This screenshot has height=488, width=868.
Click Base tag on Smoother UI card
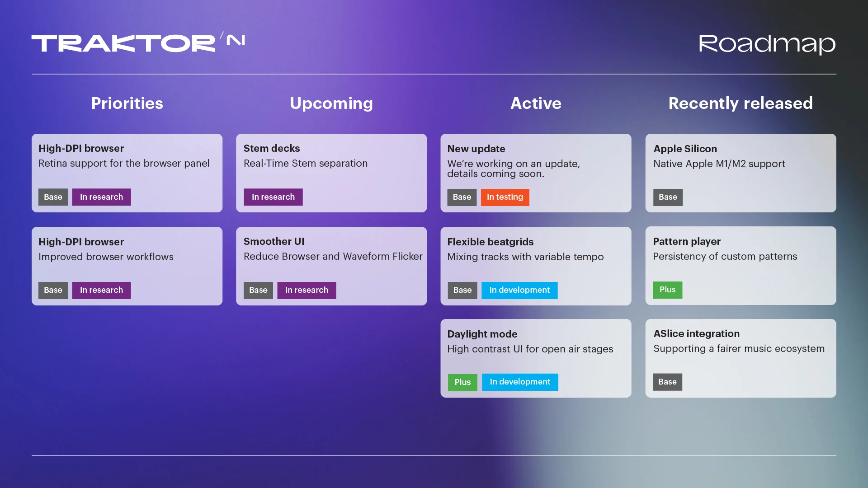pos(258,290)
